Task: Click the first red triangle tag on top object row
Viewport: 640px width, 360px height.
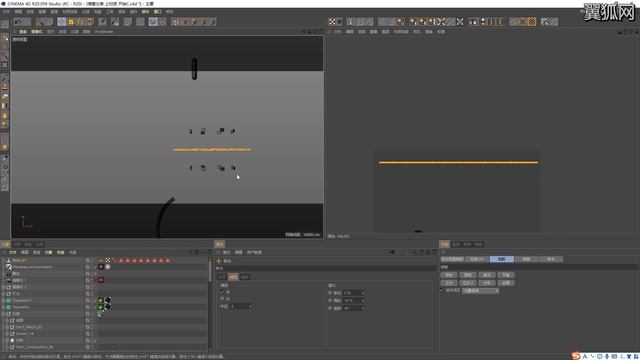Action: pyautogui.click(x=121, y=260)
